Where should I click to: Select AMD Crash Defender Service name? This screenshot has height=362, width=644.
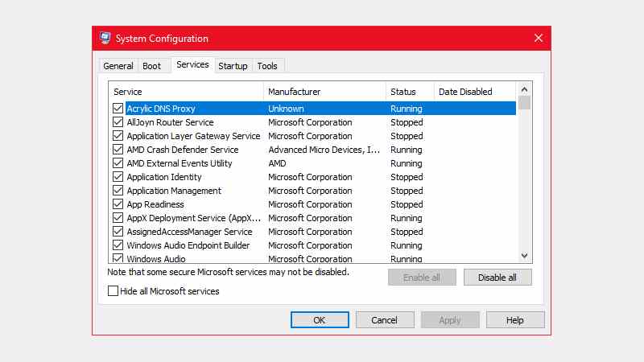(183, 150)
